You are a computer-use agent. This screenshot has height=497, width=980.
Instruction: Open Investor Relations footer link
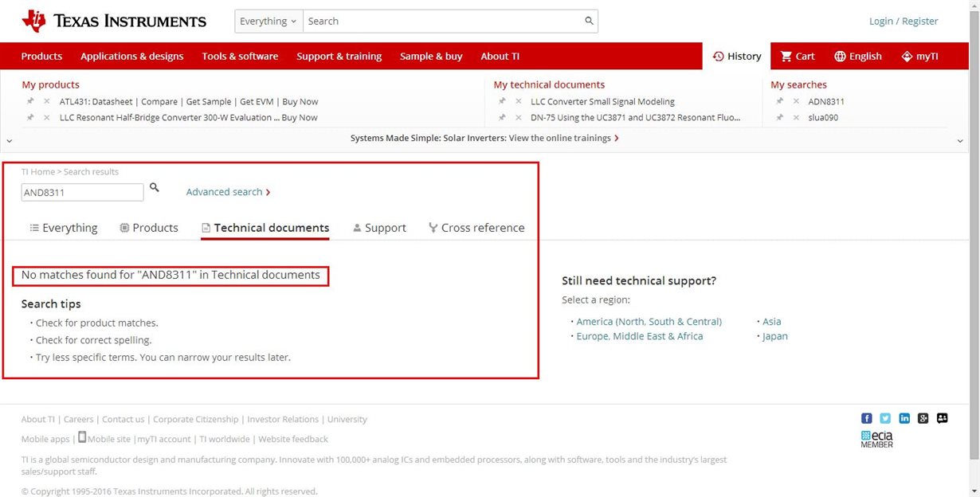[283, 419]
